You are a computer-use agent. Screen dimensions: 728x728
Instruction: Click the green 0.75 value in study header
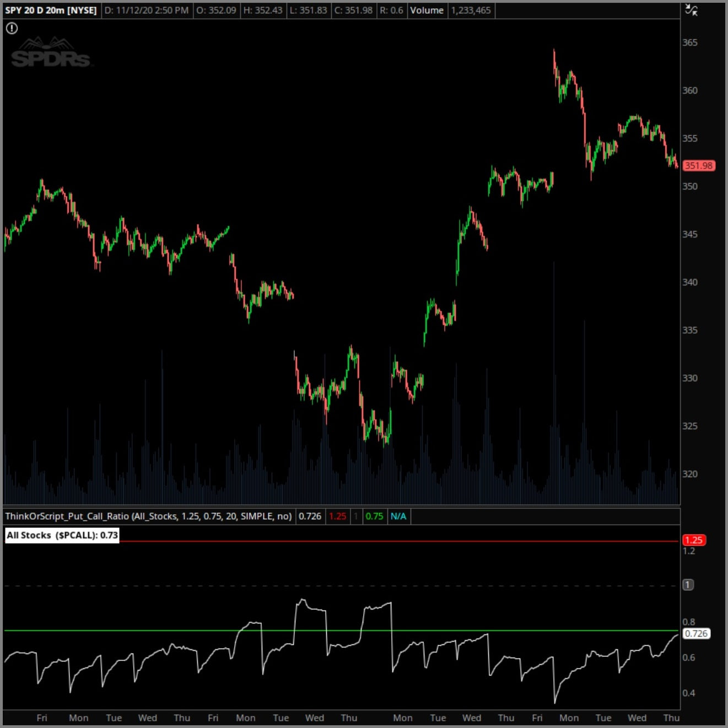[374, 516]
